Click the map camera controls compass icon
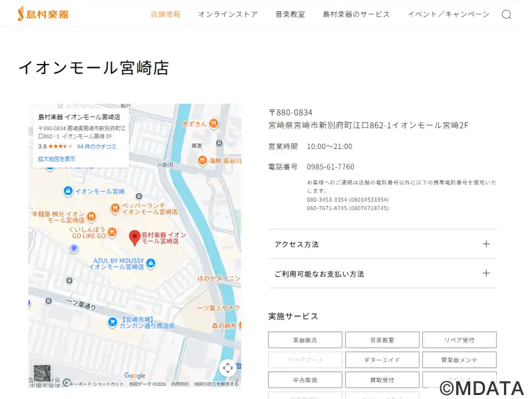 [x=227, y=368]
